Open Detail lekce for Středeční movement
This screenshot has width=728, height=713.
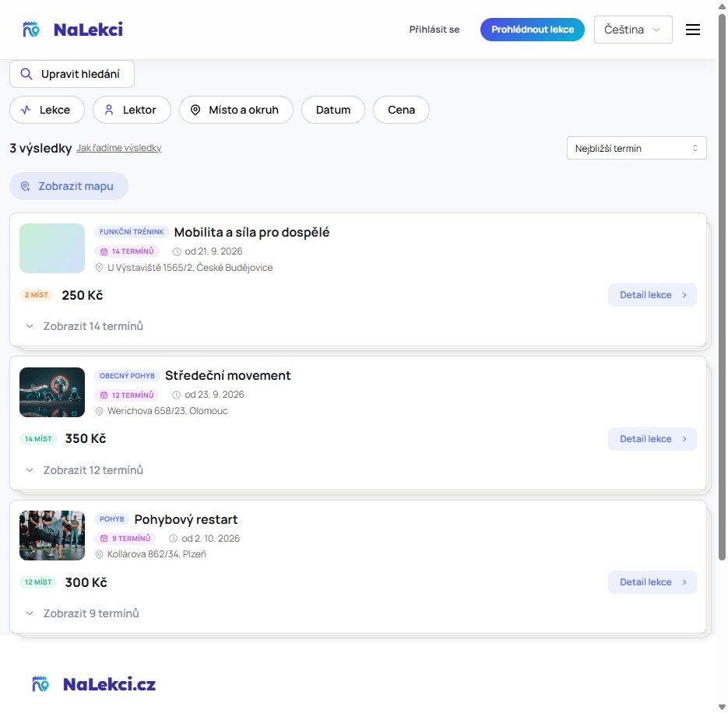click(x=652, y=439)
